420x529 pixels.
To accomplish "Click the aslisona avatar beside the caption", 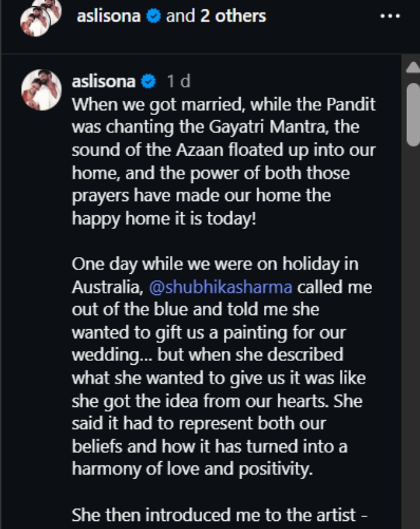I will coord(41,90).
